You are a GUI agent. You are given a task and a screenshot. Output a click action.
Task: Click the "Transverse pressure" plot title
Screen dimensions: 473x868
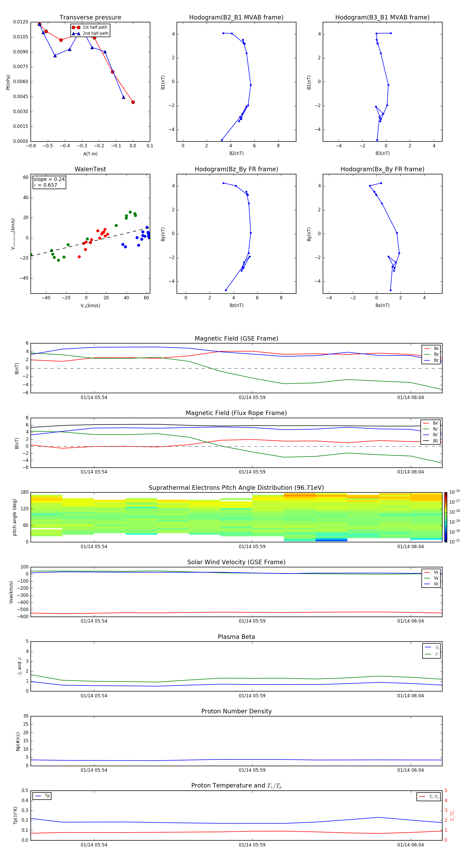point(90,18)
